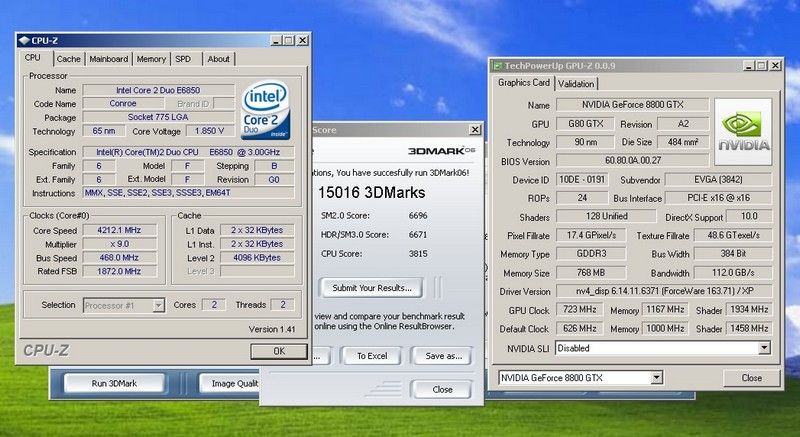Select the Graphics Card tab in GPU-Z
Viewport: 800px width, 437px height.
click(524, 83)
